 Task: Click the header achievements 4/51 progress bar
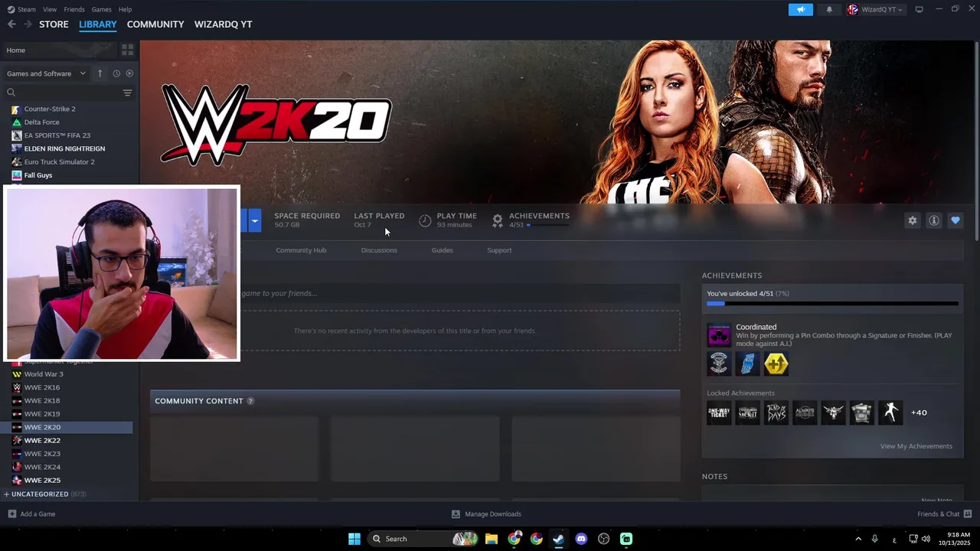pos(548,225)
